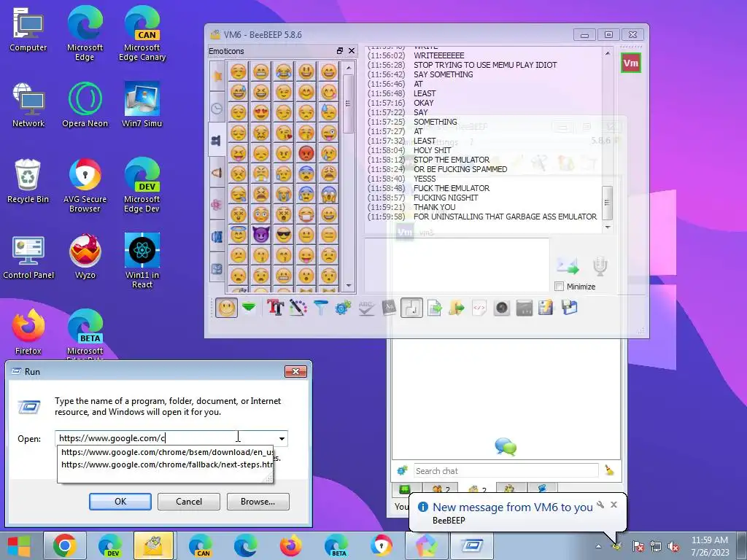Click the emoticons scrollbar down arrow

349,286
